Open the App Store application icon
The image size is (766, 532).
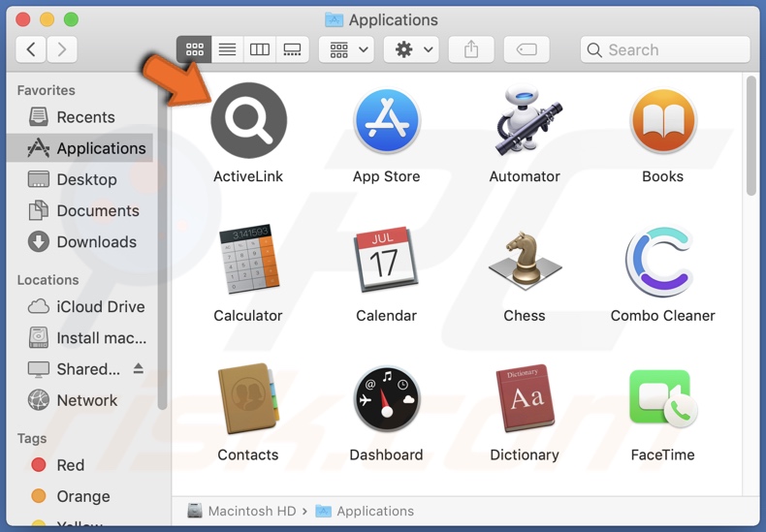387,120
